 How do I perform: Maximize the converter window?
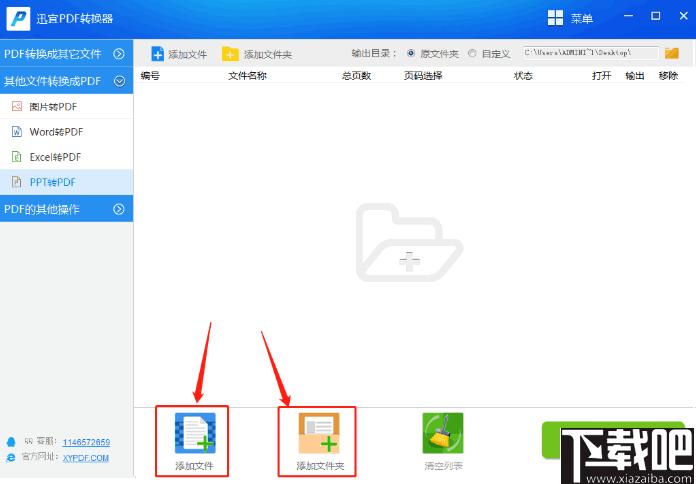pos(656,16)
